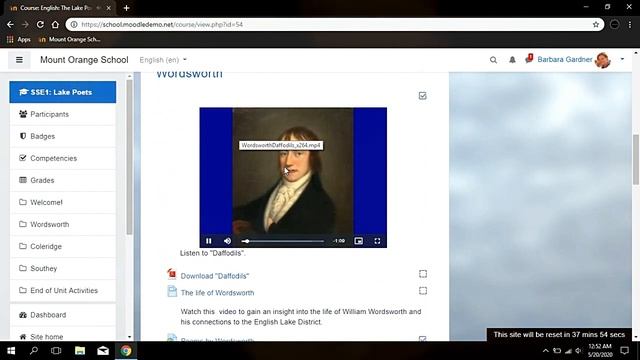Reload the current page
Image resolution: width=640 pixels, height=360 pixels.
coord(40,24)
